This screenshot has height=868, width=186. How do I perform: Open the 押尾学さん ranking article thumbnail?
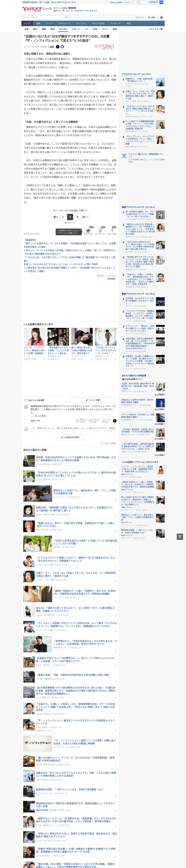pos(160,82)
